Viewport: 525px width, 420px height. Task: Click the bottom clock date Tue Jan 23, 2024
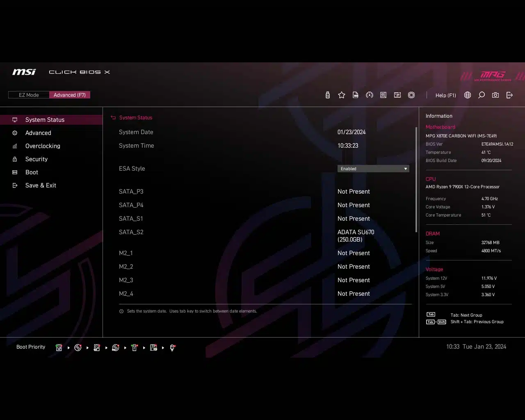[x=484, y=347]
